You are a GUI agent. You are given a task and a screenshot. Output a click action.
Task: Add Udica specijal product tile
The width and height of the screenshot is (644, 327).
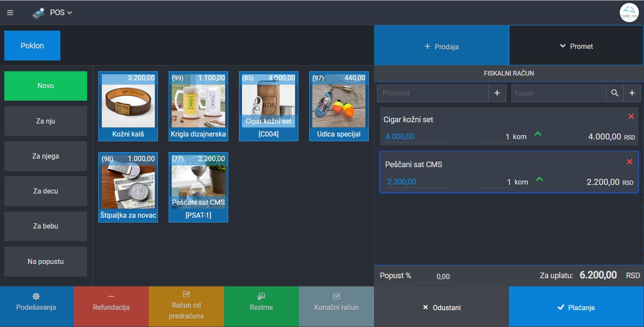click(x=339, y=106)
